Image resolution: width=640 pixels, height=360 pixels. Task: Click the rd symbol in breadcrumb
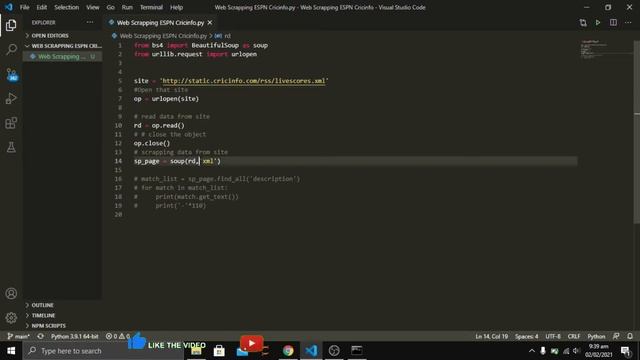(x=227, y=36)
